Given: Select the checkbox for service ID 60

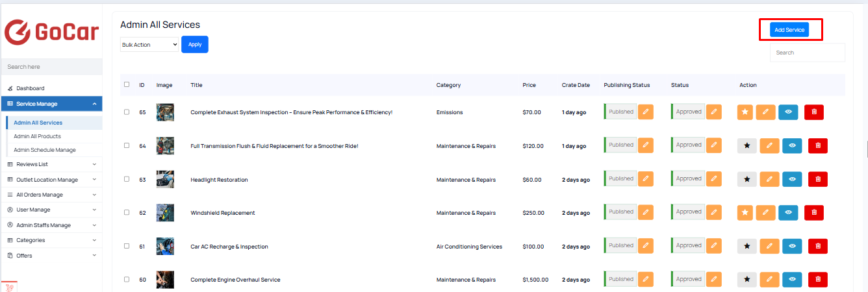Looking at the screenshot, I should 127,280.
